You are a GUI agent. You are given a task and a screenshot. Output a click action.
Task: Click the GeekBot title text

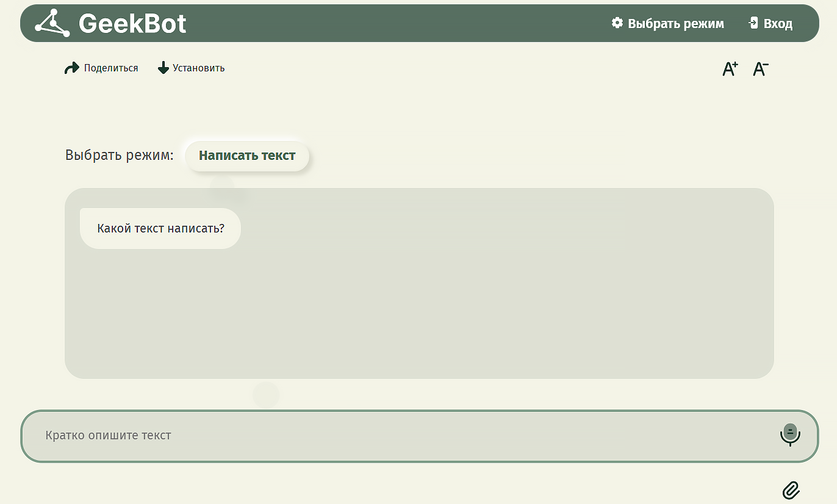(132, 24)
